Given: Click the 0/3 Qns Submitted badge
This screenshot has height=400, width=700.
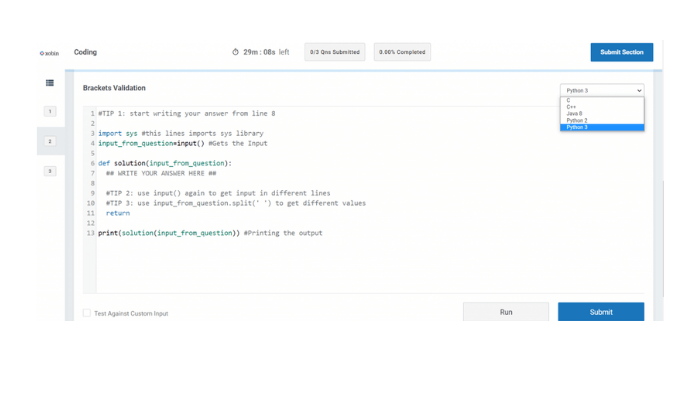Looking at the screenshot, I should point(334,52).
